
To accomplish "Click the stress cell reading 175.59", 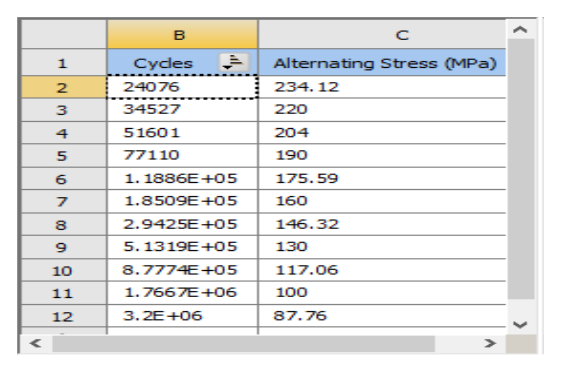I will pyautogui.click(x=382, y=178).
